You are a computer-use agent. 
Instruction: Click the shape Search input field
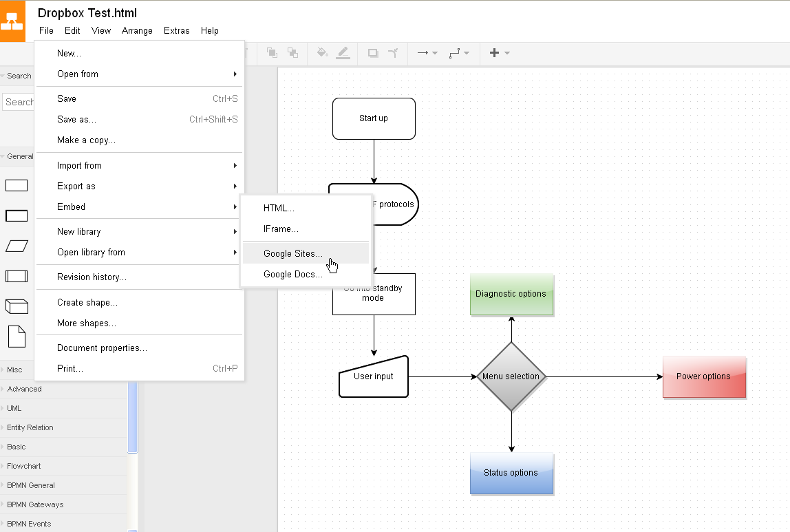(x=19, y=102)
